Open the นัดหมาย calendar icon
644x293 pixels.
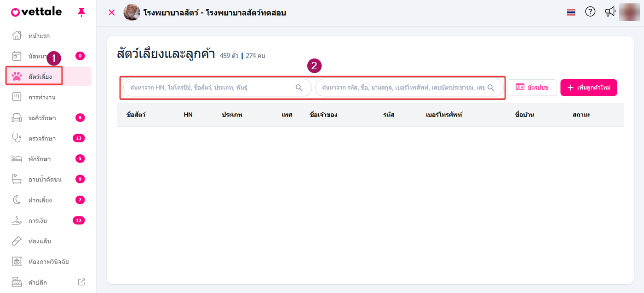click(17, 56)
